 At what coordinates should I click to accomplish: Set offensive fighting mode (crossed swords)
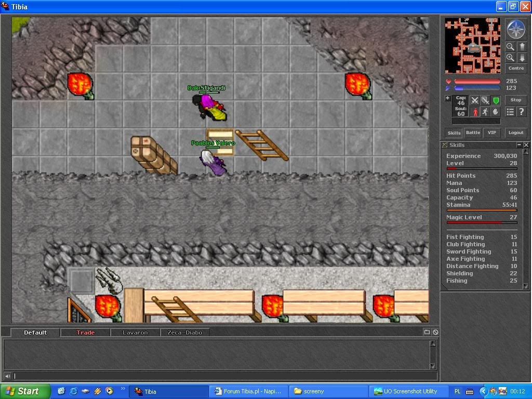[475, 100]
